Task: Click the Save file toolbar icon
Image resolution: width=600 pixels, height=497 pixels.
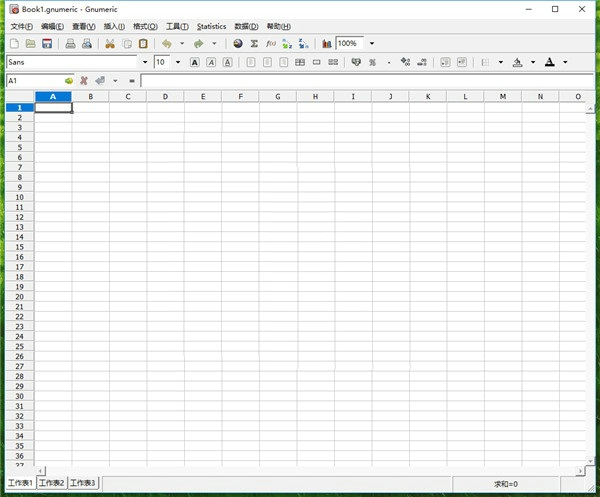Action: tap(47, 44)
